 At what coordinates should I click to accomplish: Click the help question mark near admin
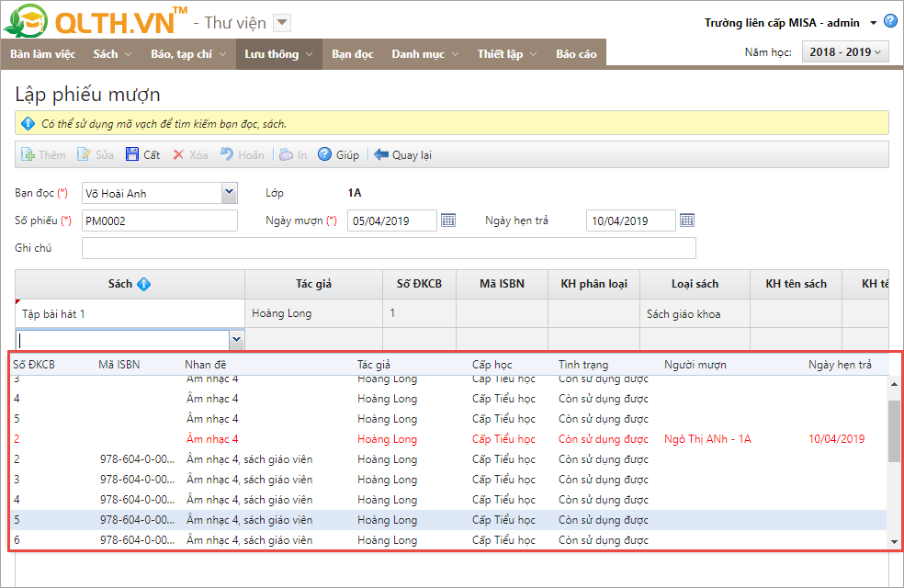tap(890, 22)
